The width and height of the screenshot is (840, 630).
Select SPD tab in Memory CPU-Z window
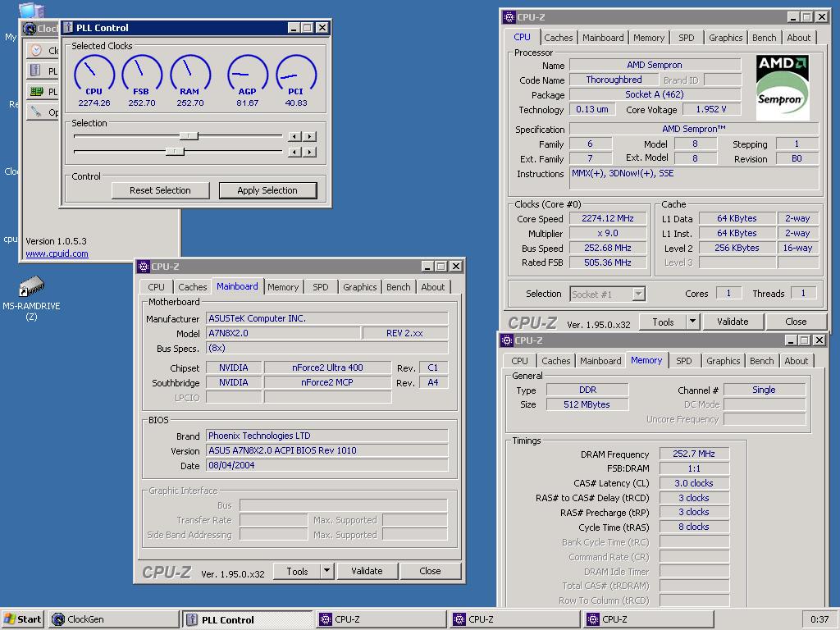683,361
